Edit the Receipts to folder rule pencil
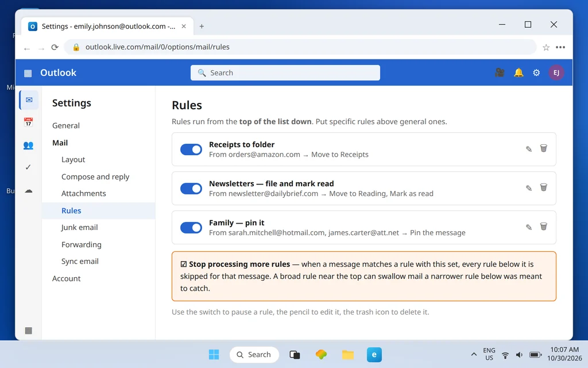The width and height of the screenshot is (588, 368). (x=529, y=149)
